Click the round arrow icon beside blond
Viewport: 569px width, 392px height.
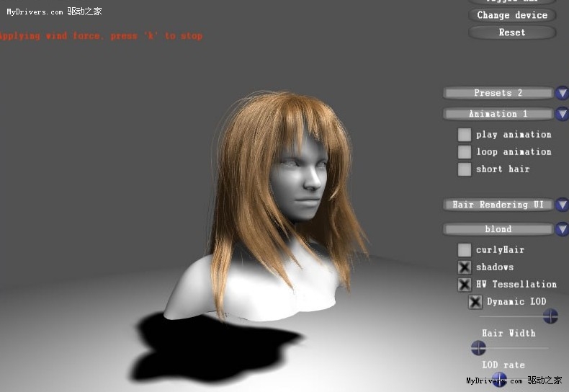pyautogui.click(x=562, y=229)
